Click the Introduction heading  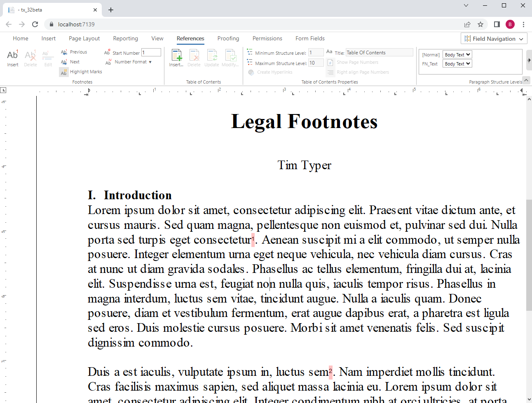pos(138,195)
